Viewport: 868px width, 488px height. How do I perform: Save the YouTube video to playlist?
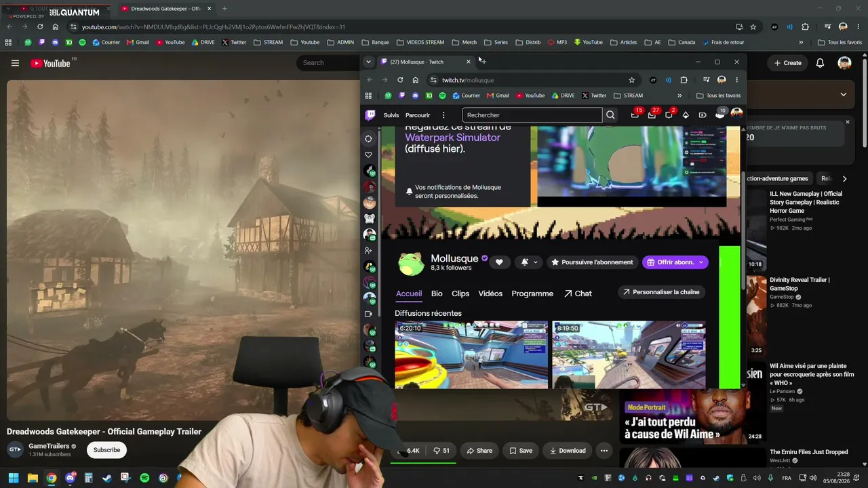tap(521, 451)
